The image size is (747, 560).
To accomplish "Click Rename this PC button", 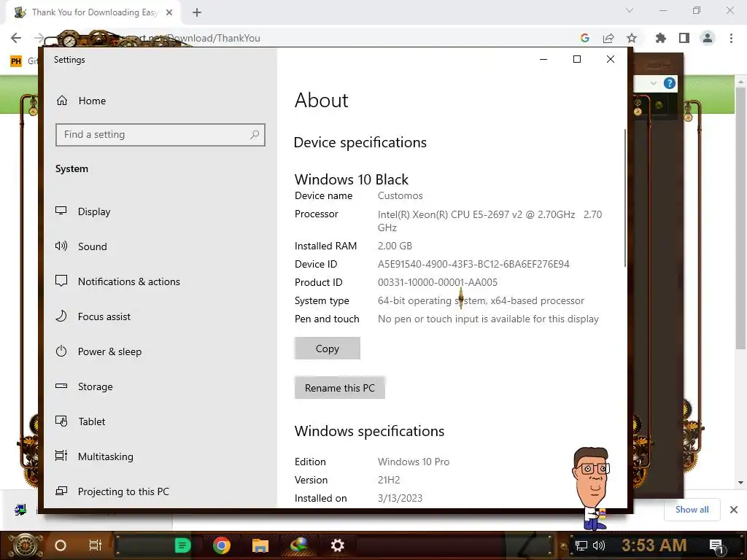I will point(340,388).
